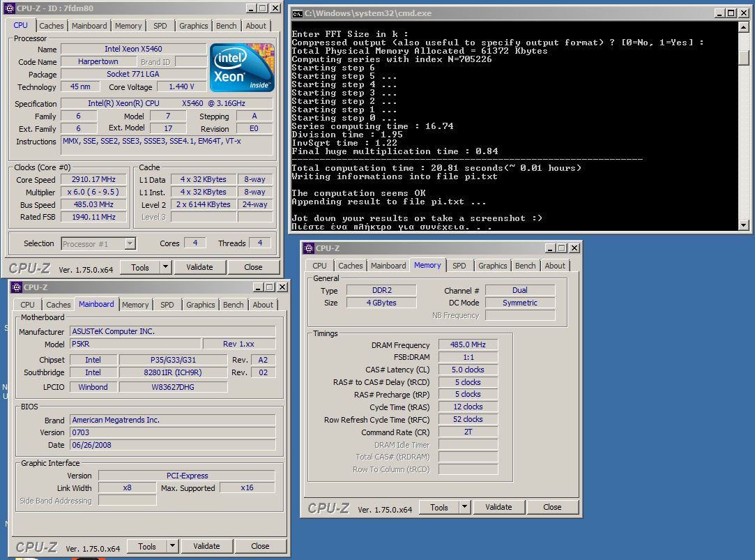The height and width of the screenshot is (560, 755).
Task: Open About tab in the Memory window
Action: click(x=555, y=266)
